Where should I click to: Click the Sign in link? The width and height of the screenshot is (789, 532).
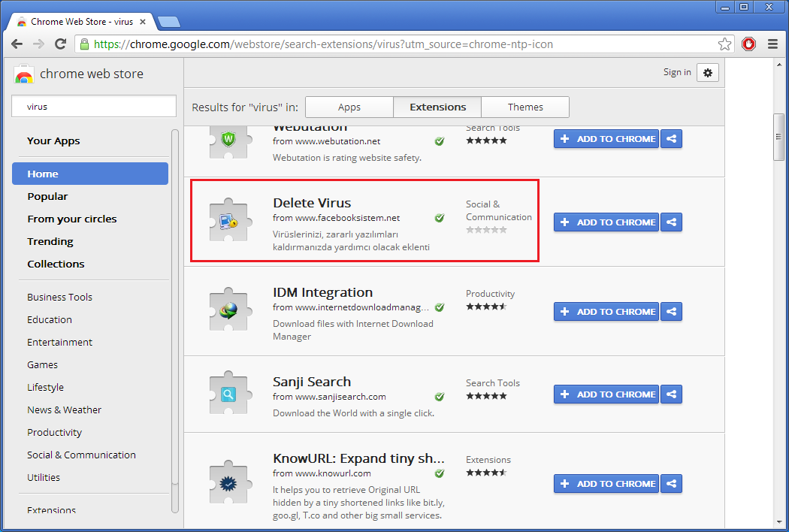click(677, 72)
